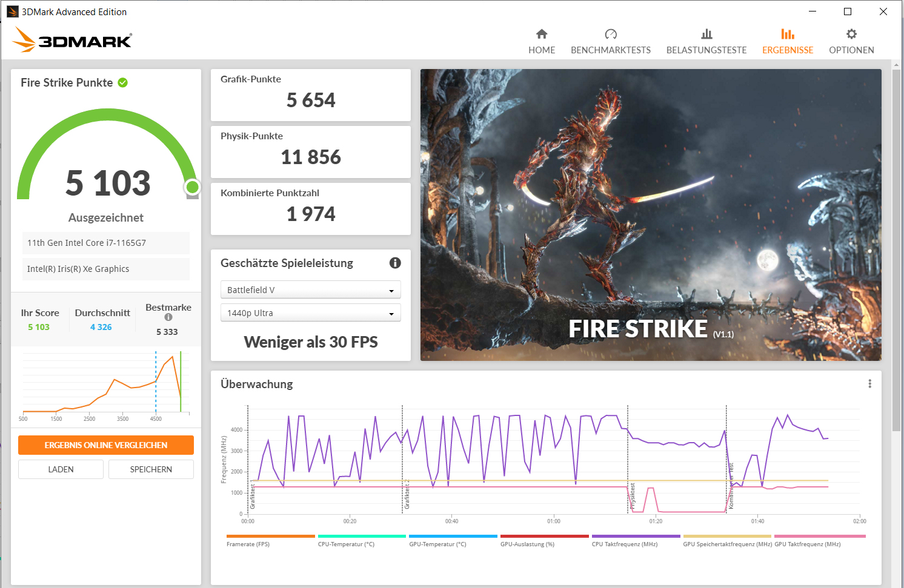Open the Geschätzte Spieleleistung info icon
904x588 pixels.
click(x=395, y=263)
